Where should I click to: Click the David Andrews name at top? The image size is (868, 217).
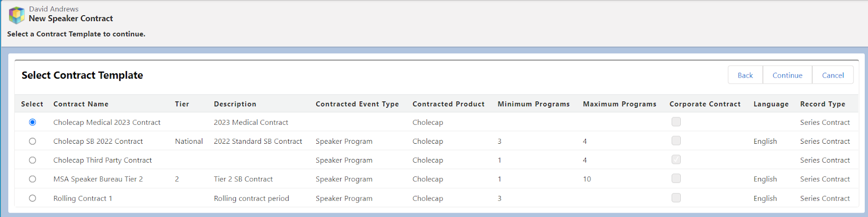(54, 9)
